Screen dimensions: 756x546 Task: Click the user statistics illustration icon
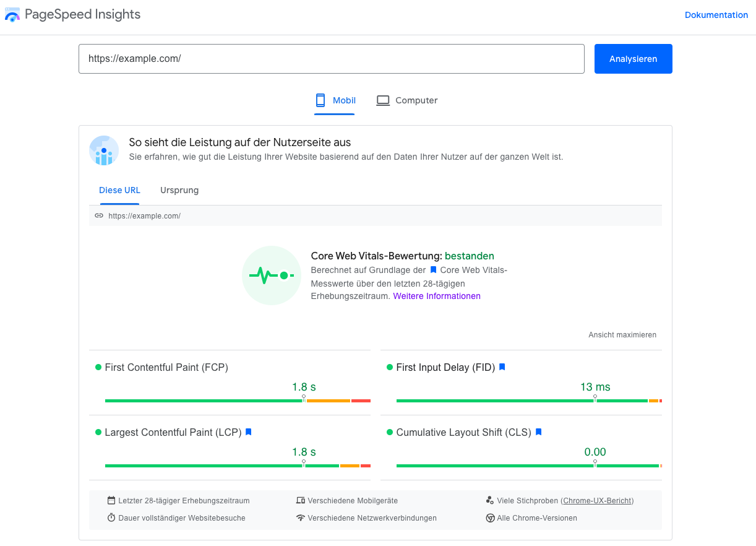(104, 150)
